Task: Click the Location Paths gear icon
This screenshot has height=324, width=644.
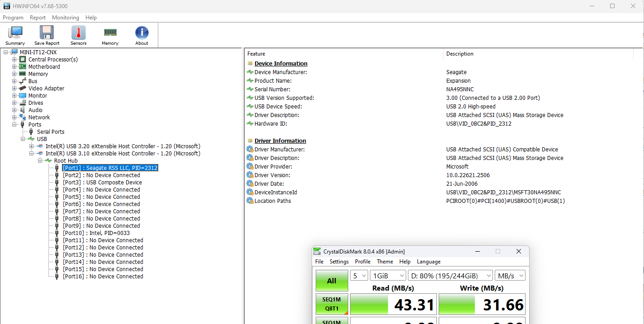Action: [x=250, y=201]
